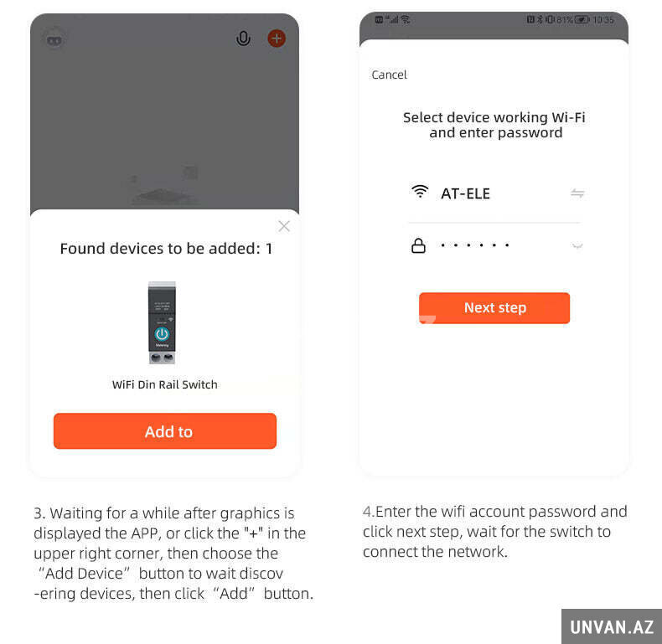Screen dimensions: 662x644
Task: Click the WiFi Din Rail Switch label
Action: (164, 385)
